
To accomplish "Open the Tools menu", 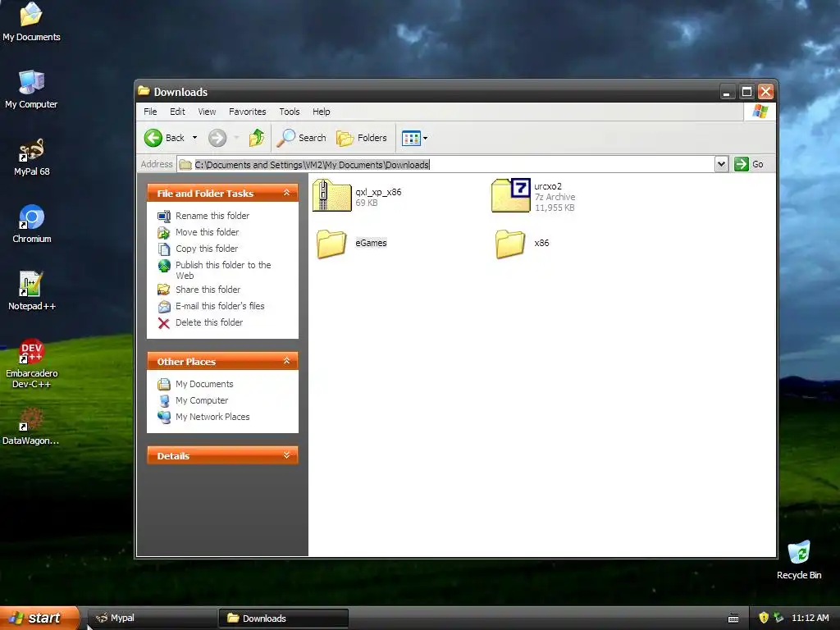I will coord(290,112).
